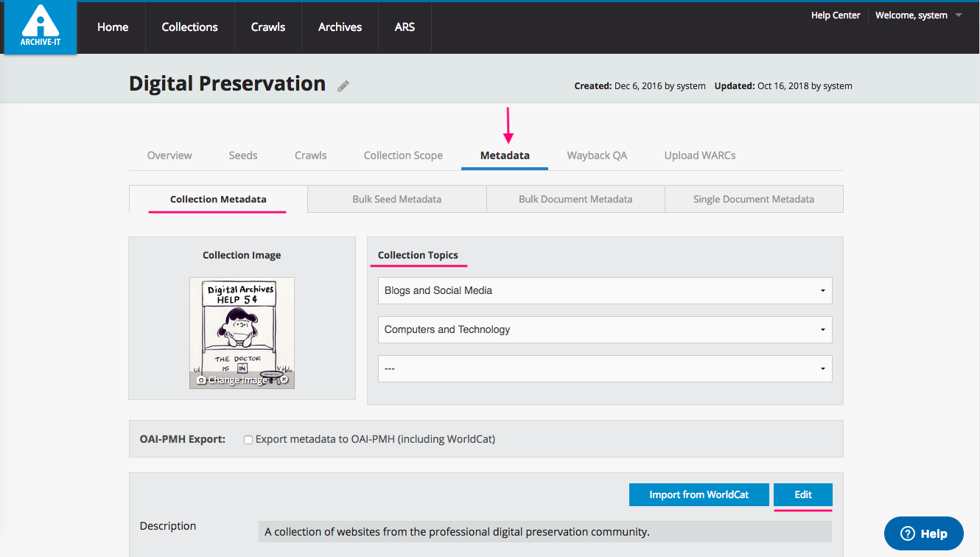The image size is (980, 557).
Task: Open the Single Document Metadata subtab
Action: click(x=753, y=199)
